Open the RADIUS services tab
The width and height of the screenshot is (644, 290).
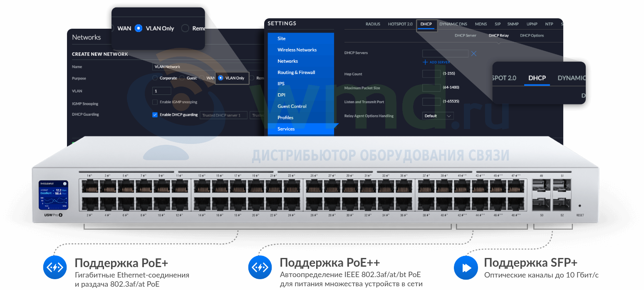(x=373, y=24)
